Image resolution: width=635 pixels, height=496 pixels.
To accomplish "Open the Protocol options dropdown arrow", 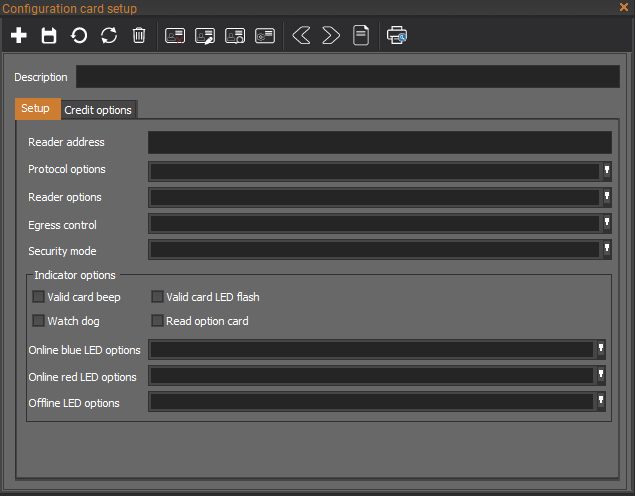I will tap(607, 171).
